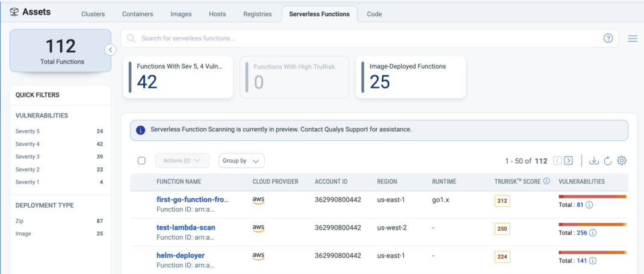Collapse the left filter panel arrow
This screenshot has width=644, height=274.
point(111,50)
